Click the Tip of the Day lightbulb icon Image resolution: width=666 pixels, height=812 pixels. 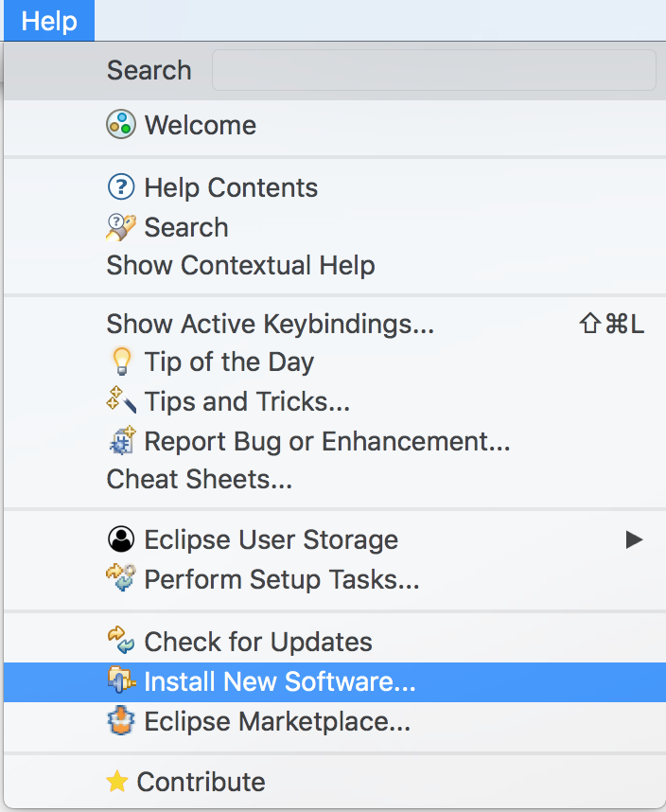(121, 362)
